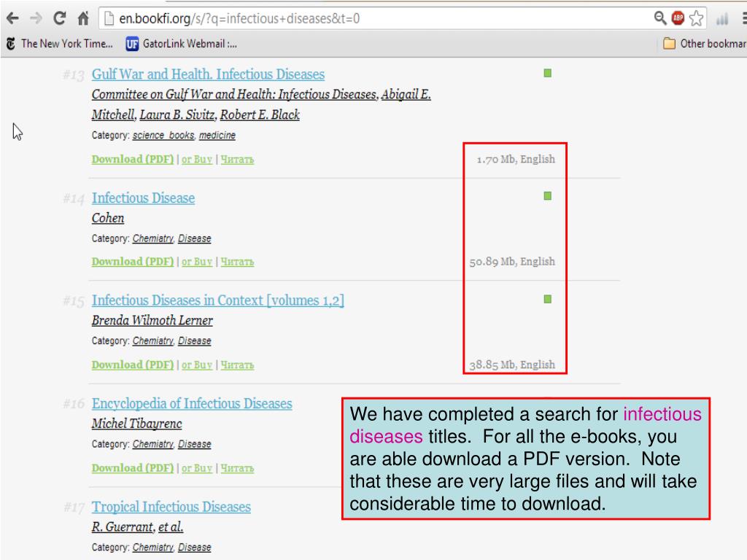The height and width of the screenshot is (560, 747).
Task: Click author Brenda Wilmoth Lerner
Action: pyautogui.click(x=152, y=321)
